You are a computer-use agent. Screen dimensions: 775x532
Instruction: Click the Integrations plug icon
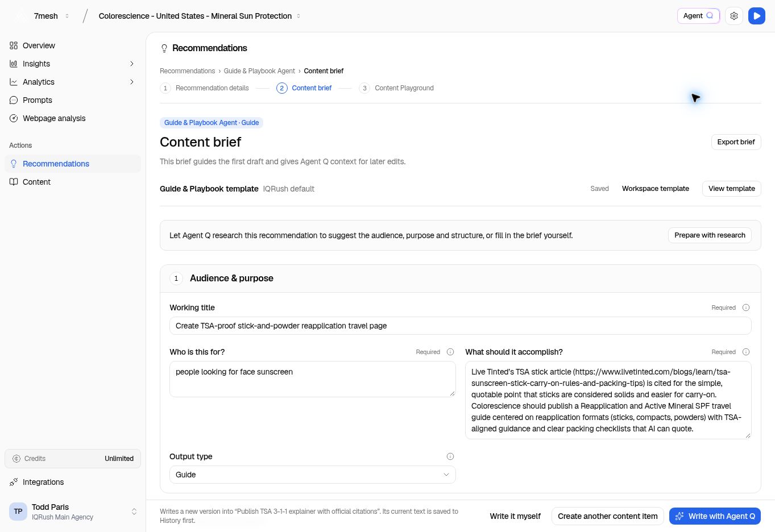coord(14,482)
